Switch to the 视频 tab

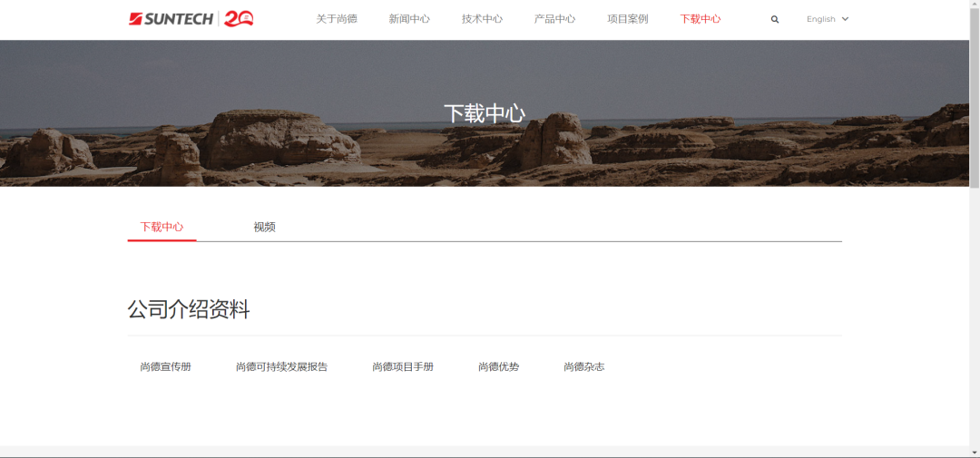[264, 227]
